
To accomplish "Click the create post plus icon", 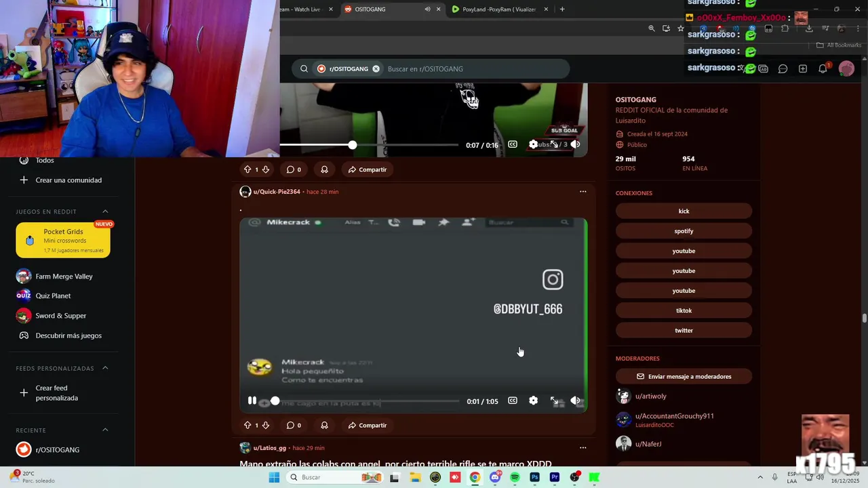I will (803, 68).
